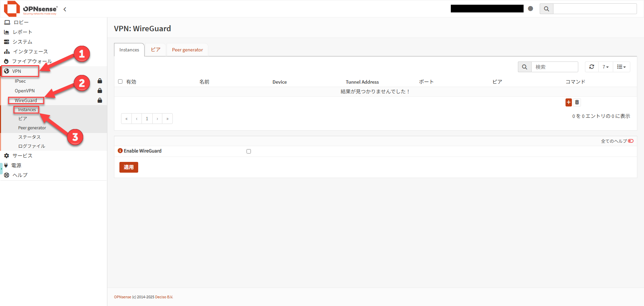
Task: Tick the select-all checkbox in table header
Action: 120,82
